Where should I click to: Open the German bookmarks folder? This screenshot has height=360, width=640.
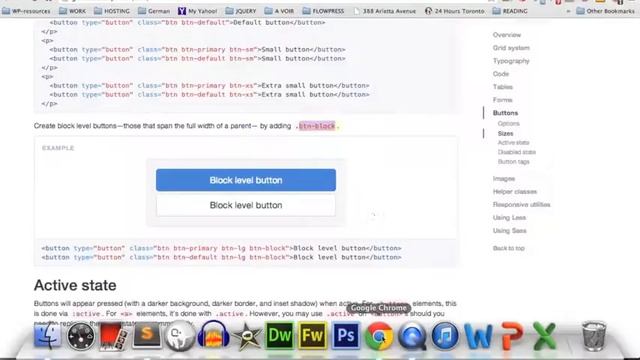point(154,11)
